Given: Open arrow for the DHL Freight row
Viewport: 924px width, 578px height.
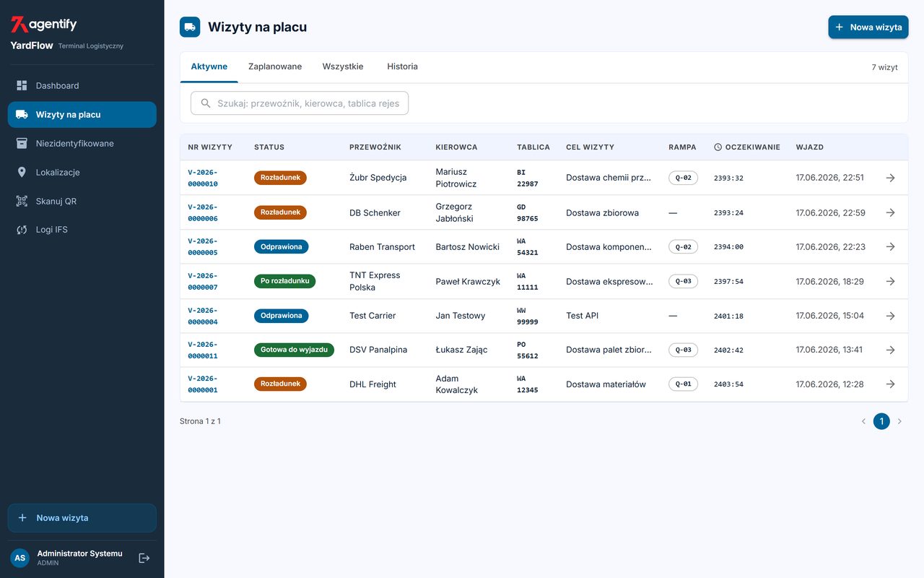Looking at the screenshot, I should [x=891, y=384].
